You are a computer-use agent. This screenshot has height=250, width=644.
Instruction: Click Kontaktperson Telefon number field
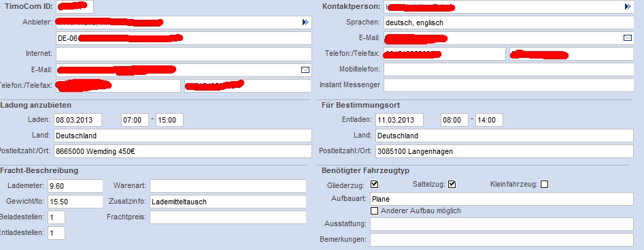445,54
